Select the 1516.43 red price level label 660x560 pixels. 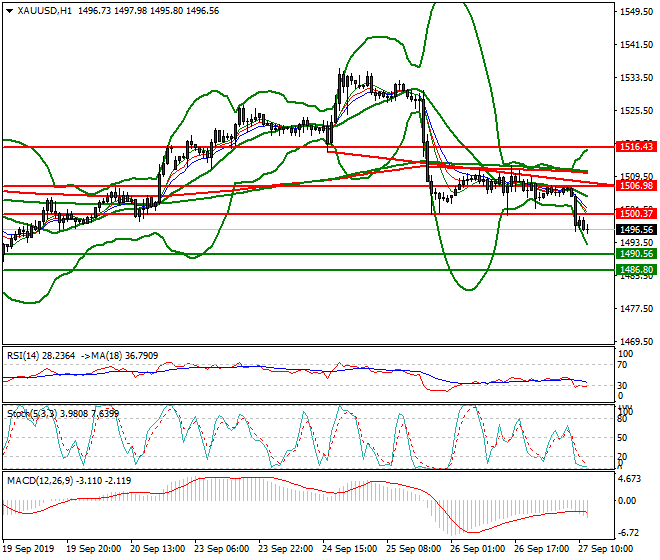[x=636, y=147]
